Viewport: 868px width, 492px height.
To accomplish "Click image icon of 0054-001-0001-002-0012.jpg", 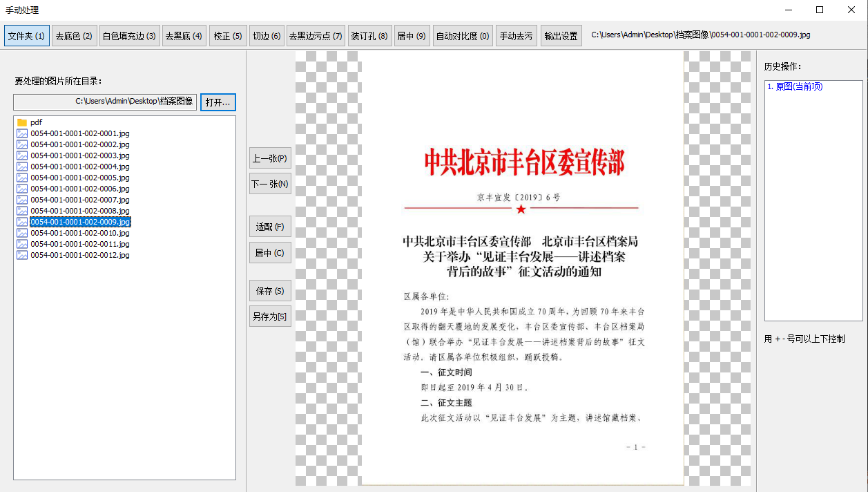I will (x=22, y=255).
